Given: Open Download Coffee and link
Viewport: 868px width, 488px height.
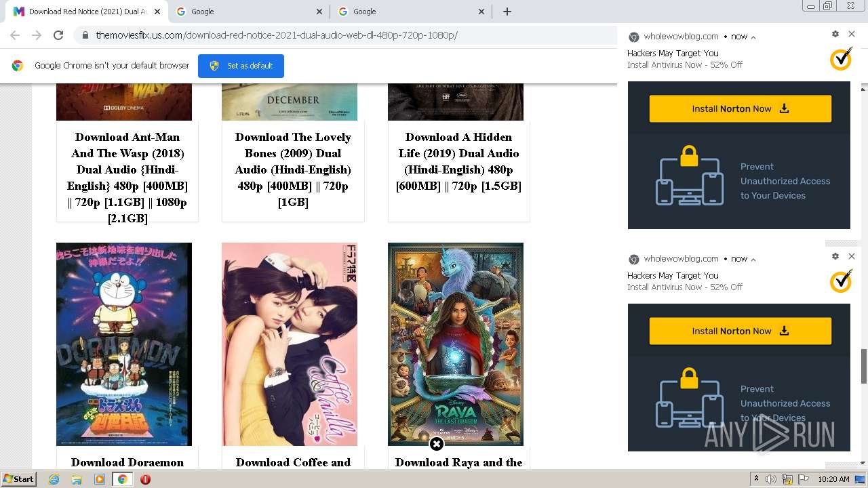Looking at the screenshot, I should pos(293,462).
